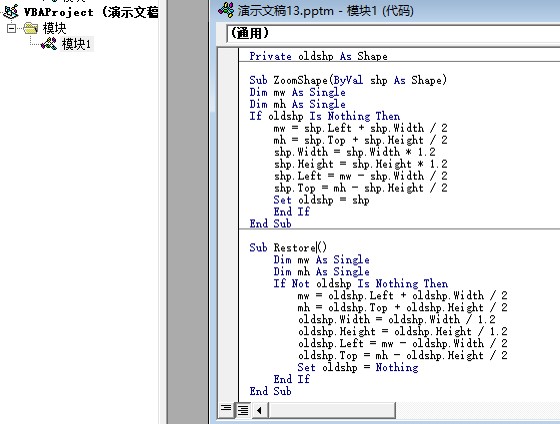Click the code window title icon

coord(226,10)
